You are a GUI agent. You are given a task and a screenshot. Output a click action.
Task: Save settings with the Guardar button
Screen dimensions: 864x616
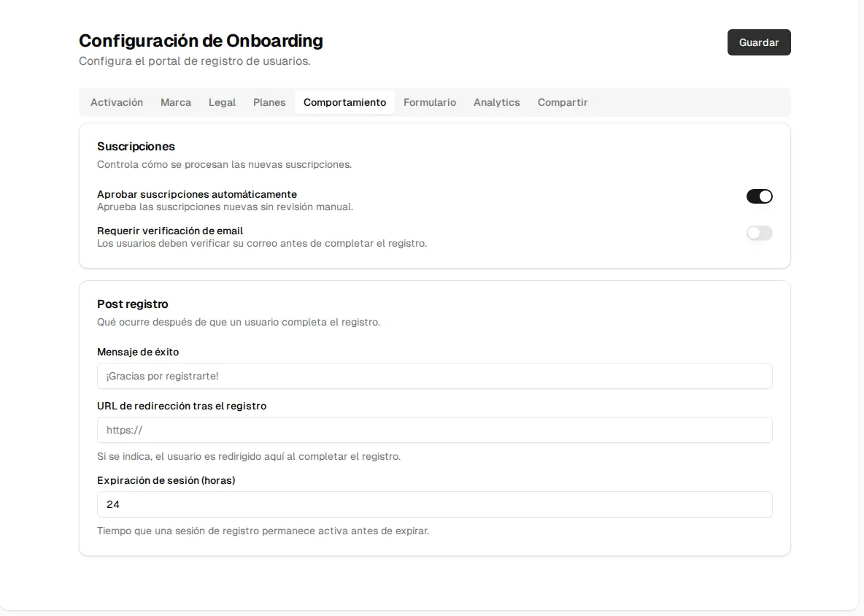759,42
